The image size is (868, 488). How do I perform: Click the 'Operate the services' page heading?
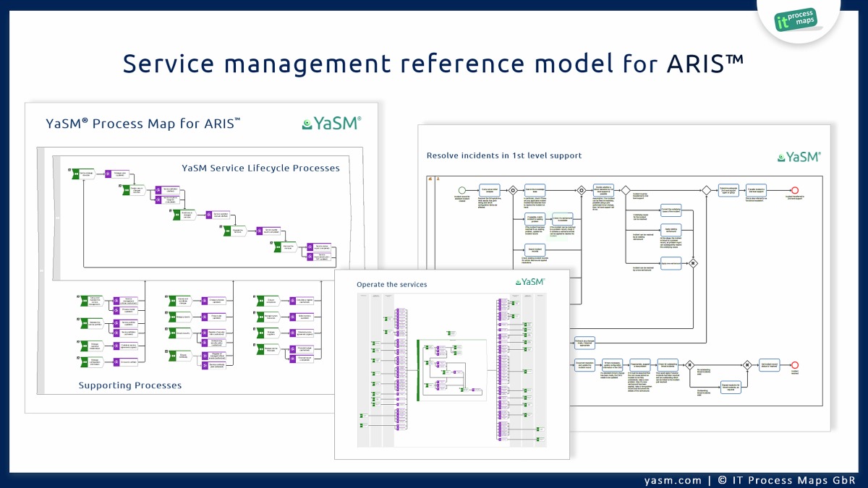pyautogui.click(x=391, y=284)
